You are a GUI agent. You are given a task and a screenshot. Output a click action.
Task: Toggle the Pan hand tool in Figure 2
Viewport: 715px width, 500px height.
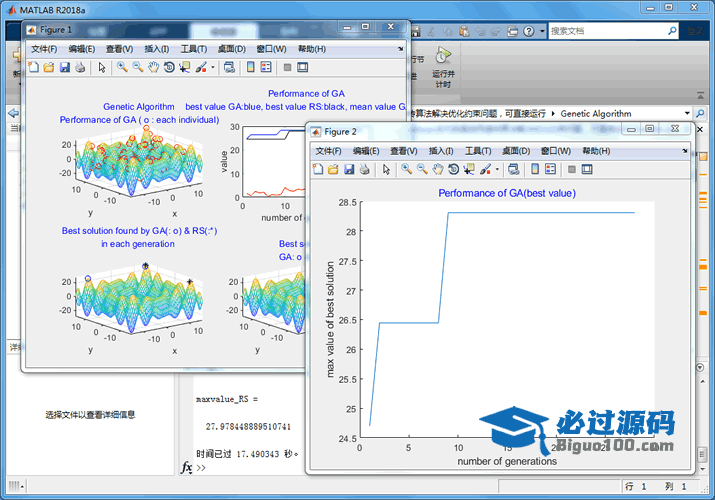438,169
